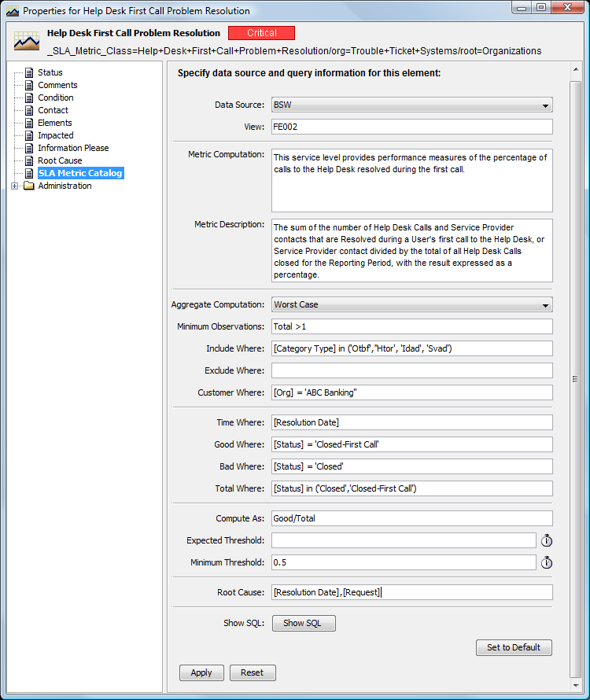Select Impacted in the tree

coord(56,135)
